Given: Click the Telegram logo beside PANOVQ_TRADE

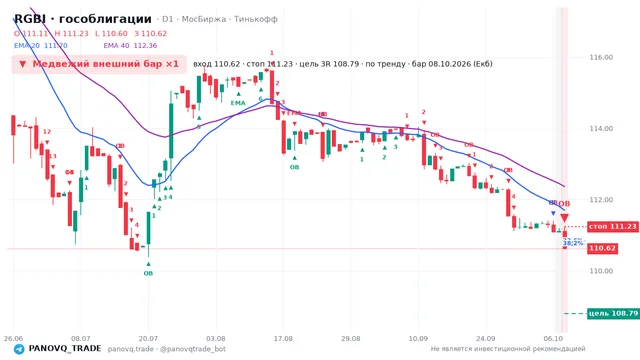Looking at the screenshot, I should tap(19, 349).
